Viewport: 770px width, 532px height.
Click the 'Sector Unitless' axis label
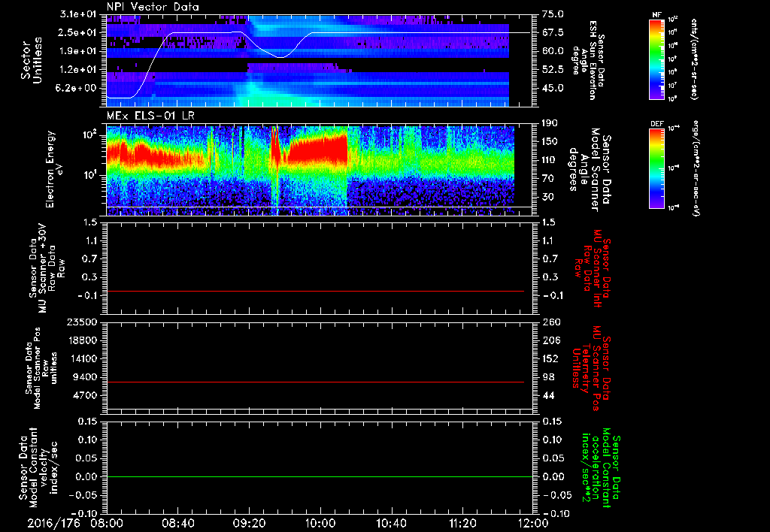(31, 60)
